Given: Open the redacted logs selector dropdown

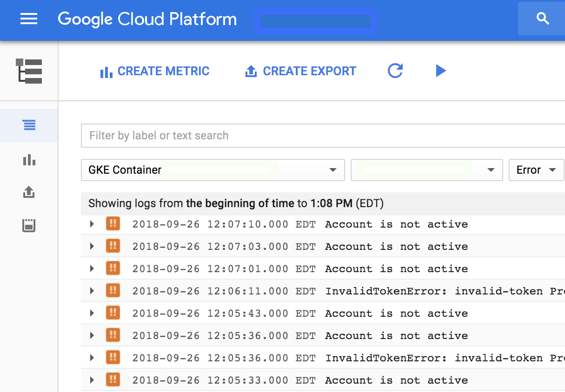Looking at the screenshot, I should point(427,170).
